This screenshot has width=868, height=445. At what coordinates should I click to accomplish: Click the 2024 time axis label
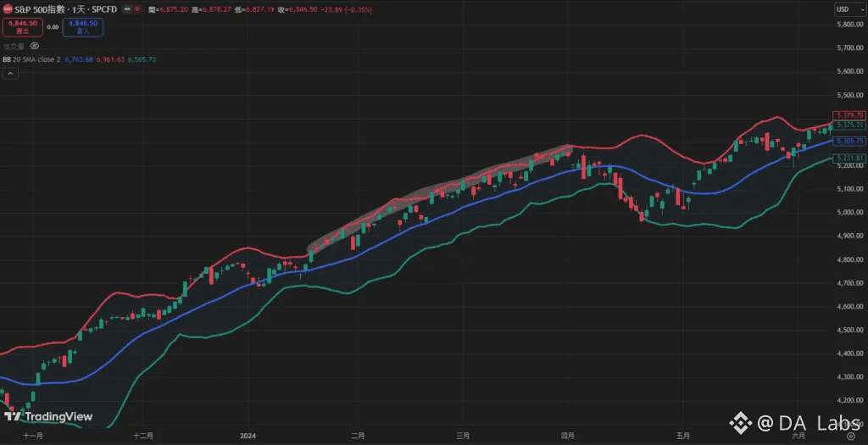(248, 437)
